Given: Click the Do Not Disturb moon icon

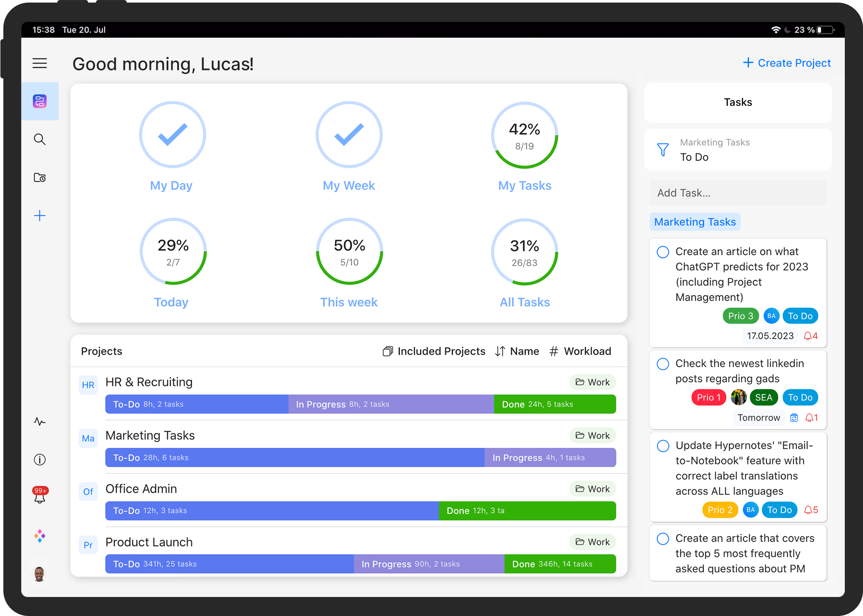Looking at the screenshot, I should pyautogui.click(x=788, y=30).
